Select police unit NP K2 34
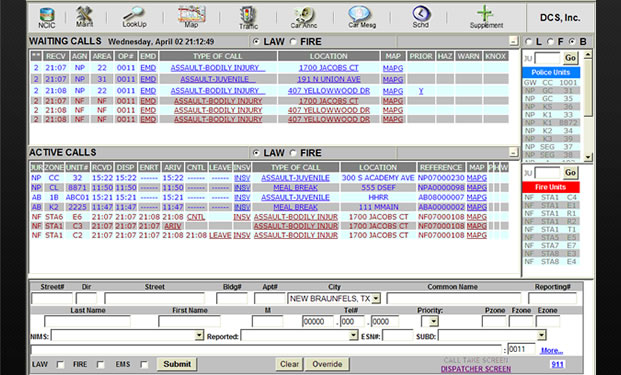This screenshot has width=621, height=375. [551, 130]
